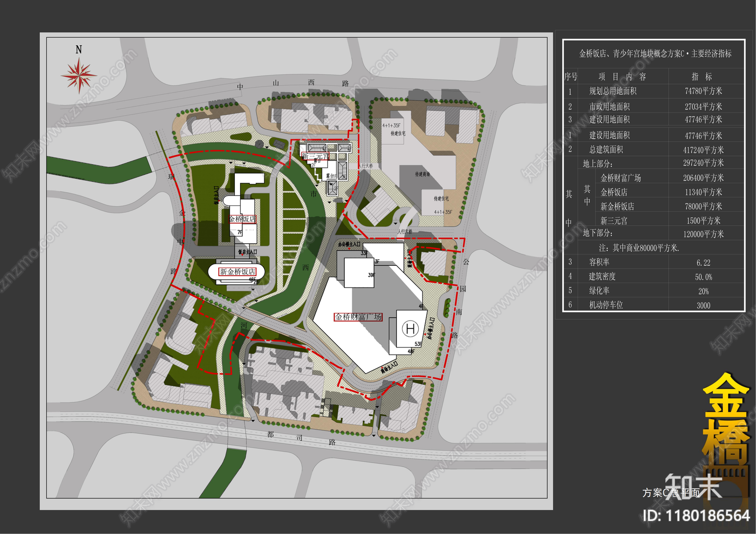Click the 方案C总平面 caption
756x534 pixels.
[671, 493]
